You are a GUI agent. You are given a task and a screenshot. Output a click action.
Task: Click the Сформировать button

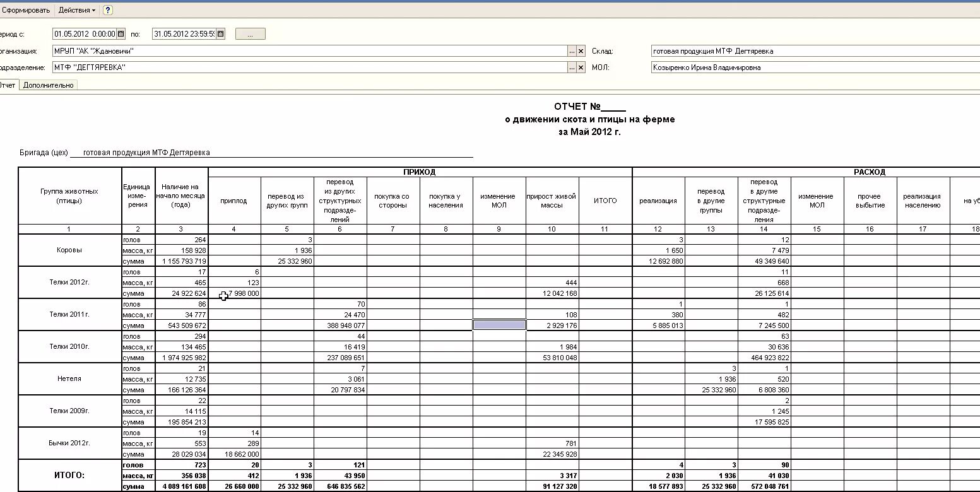(x=25, y=10)
